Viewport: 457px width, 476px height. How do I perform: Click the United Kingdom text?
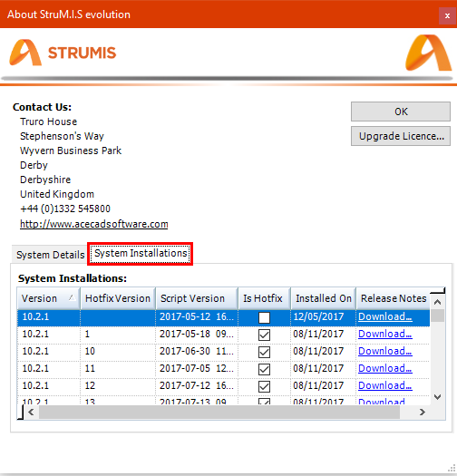pyautogui.click(x=57, y=194)
